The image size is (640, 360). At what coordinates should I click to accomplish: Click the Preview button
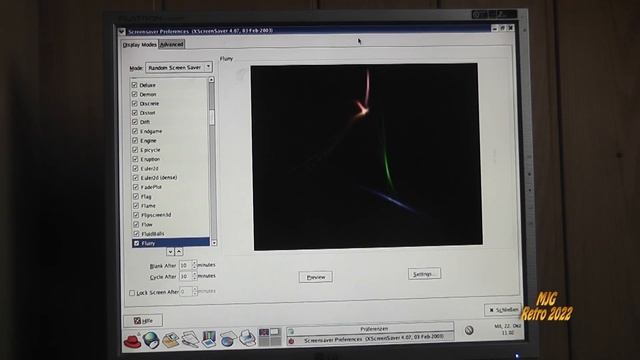click(x=316, y=277)
